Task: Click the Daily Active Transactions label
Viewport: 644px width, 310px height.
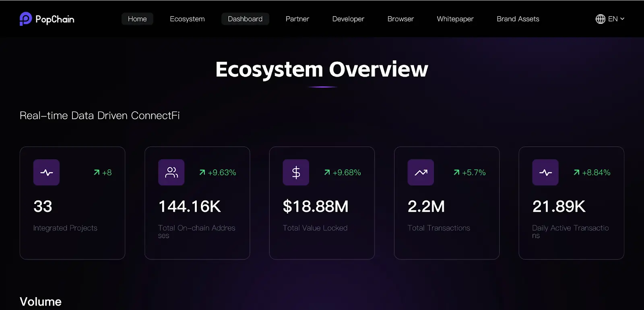Action: point(571,232)
